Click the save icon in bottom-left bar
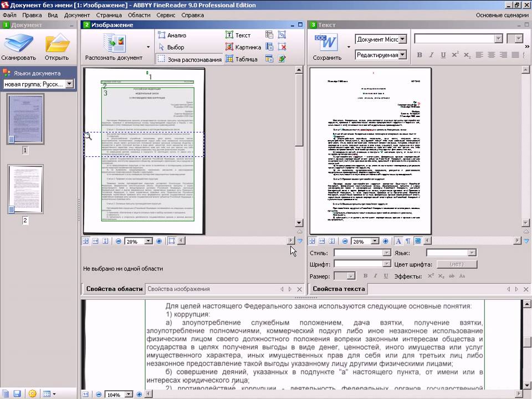Screen dimensions: 532x399 coord(17,393)
